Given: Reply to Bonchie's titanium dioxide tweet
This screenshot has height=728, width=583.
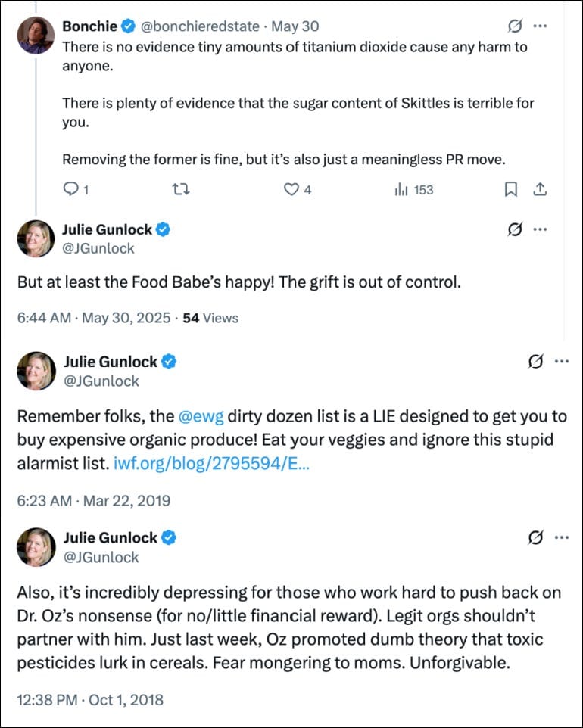Looking at the screenshot, I should [75, 189].
